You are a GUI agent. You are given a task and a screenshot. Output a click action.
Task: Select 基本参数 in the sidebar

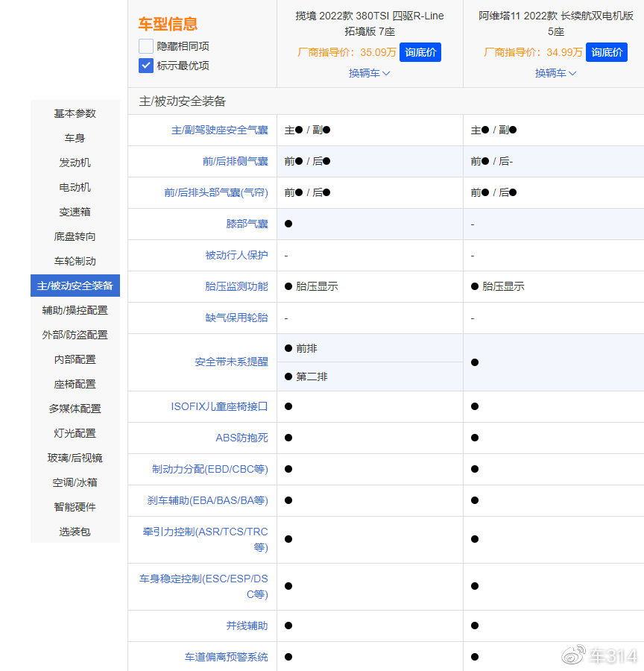(x=75, y=113)
